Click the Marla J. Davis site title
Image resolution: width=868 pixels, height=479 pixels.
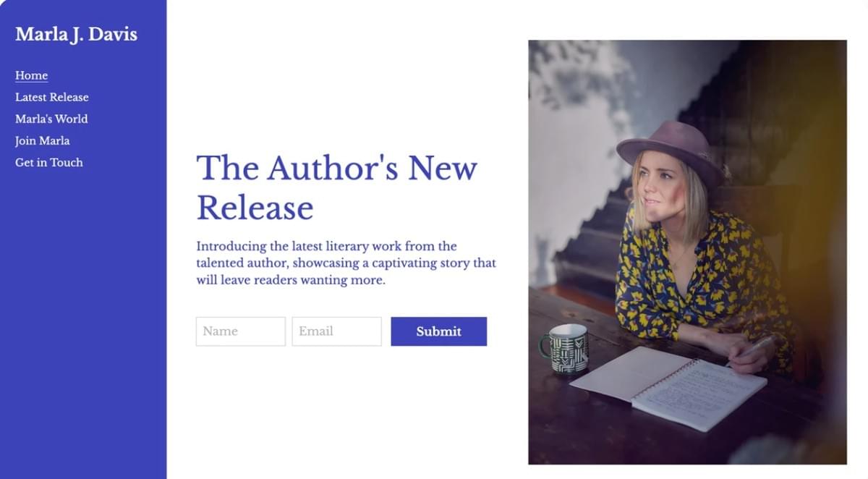(76, 34)
